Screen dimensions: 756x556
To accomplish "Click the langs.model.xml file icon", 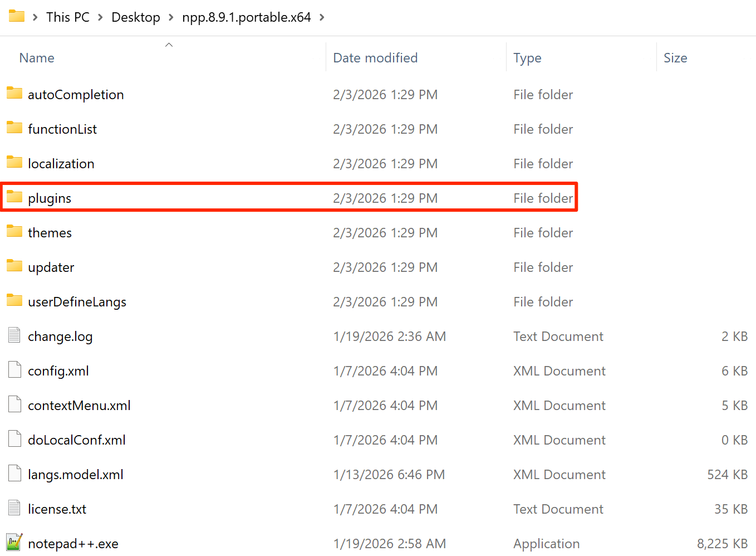I will [14, 473].
